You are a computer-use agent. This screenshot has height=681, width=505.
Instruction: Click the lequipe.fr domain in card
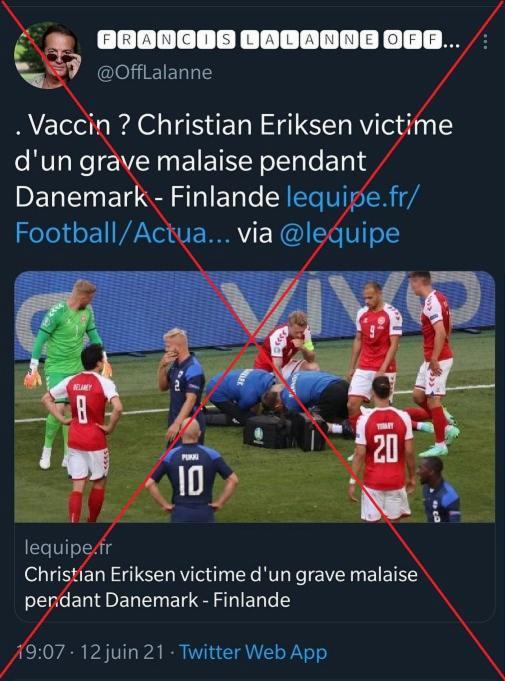tap(68, 547)
